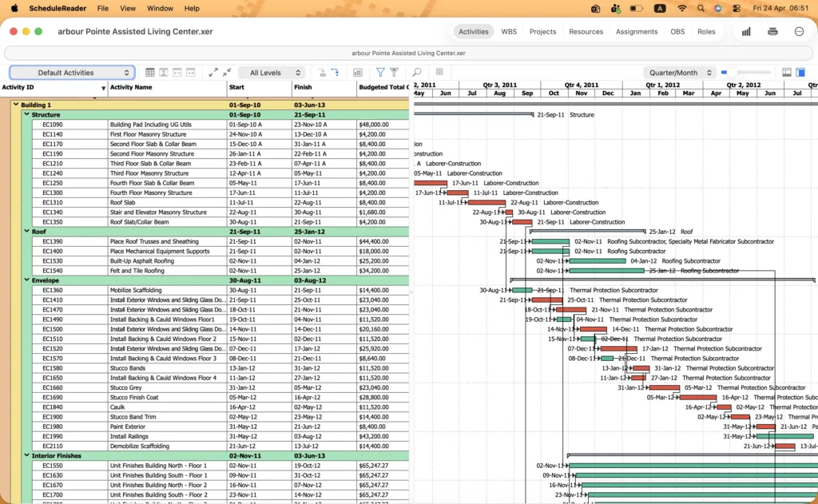Adjust the timescale zoom slider
This screenshot has height=504, width=818.
(x=746, y=73)
